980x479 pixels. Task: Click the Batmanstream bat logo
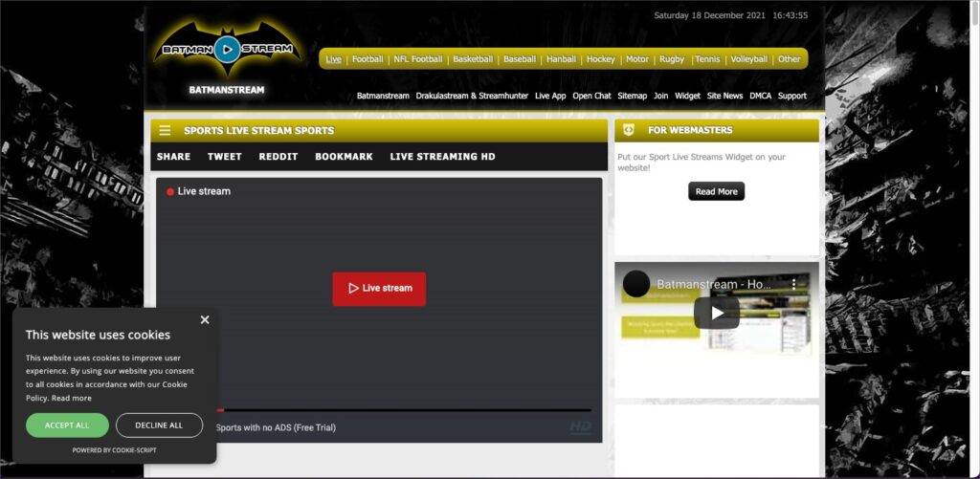pos(228,49)
